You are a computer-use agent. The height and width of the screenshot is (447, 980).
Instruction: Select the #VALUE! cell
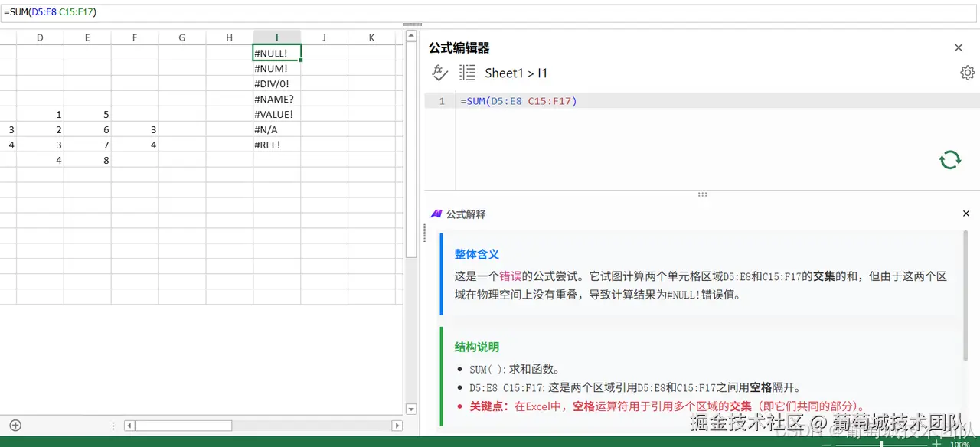(277, 114)
